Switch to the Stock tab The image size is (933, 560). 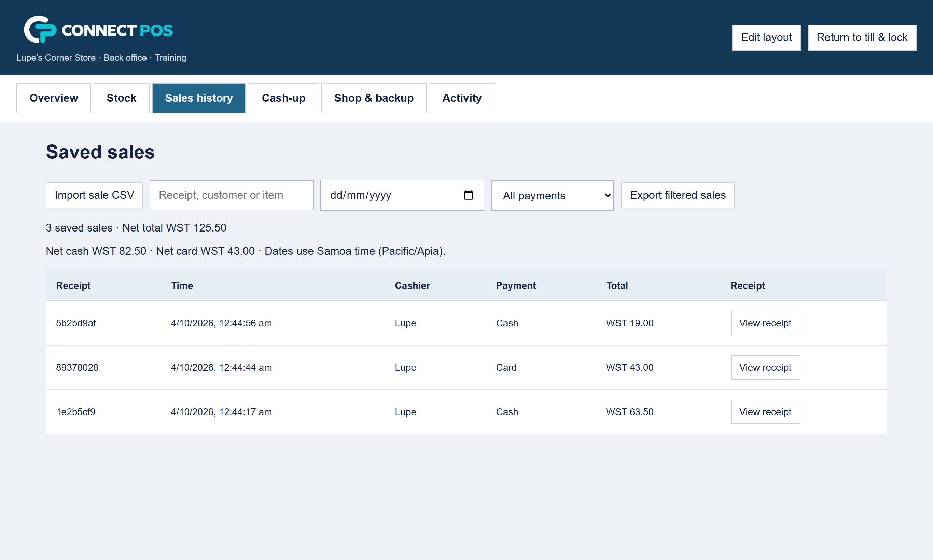121,98
